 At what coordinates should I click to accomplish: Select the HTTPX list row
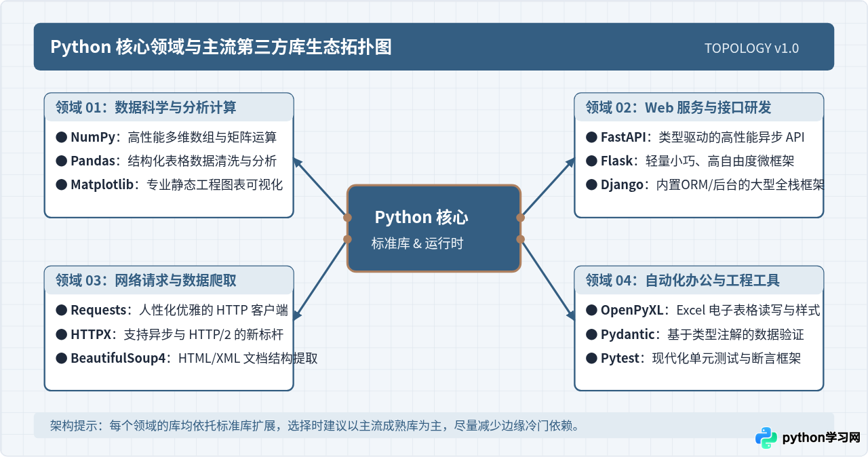click(170, 334)
